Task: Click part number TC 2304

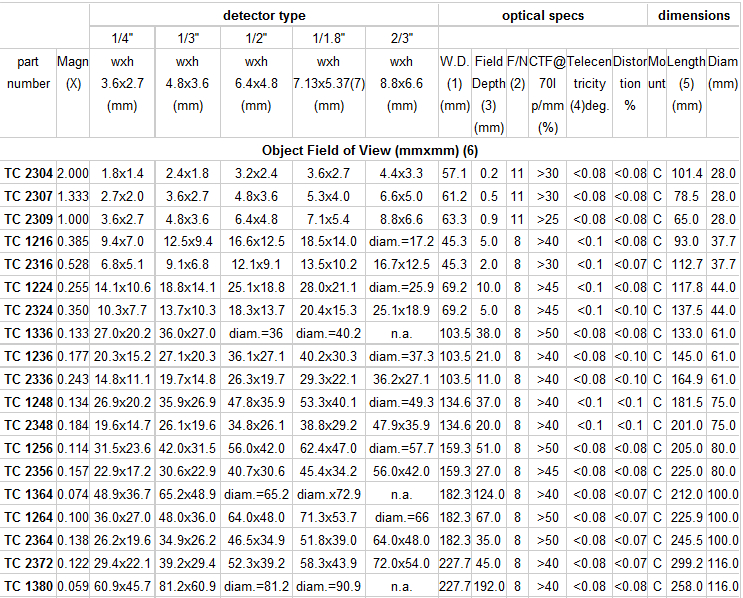Action: (x=28, y=173)
